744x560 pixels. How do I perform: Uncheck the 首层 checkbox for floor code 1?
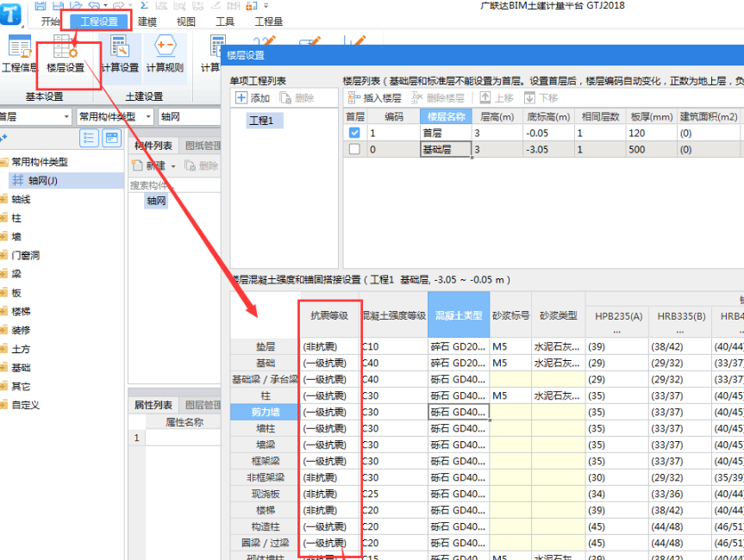354,133
